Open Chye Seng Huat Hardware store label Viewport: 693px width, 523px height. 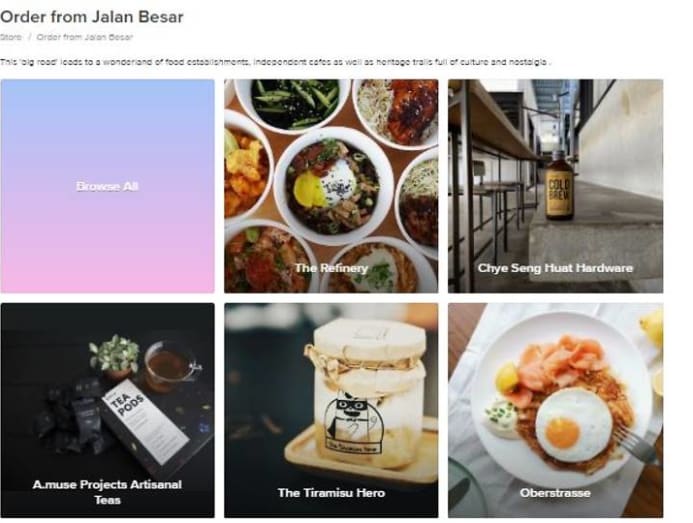tap(555, 268)
